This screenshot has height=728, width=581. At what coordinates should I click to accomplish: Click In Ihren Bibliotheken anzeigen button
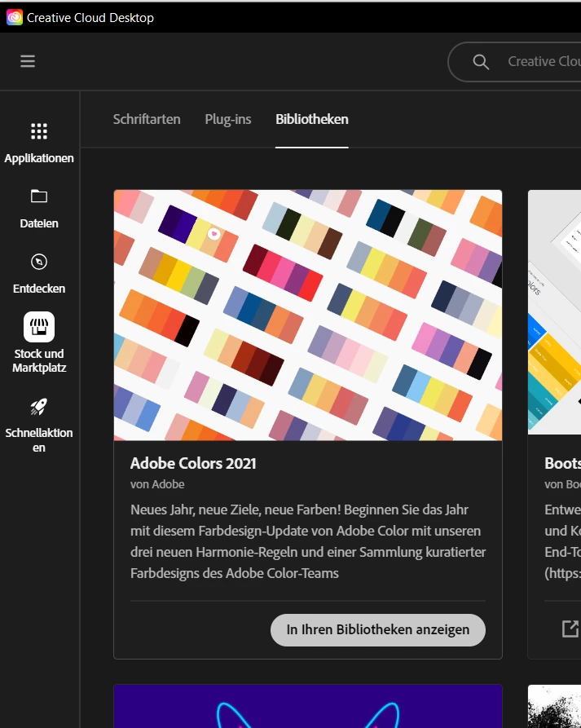378,629
